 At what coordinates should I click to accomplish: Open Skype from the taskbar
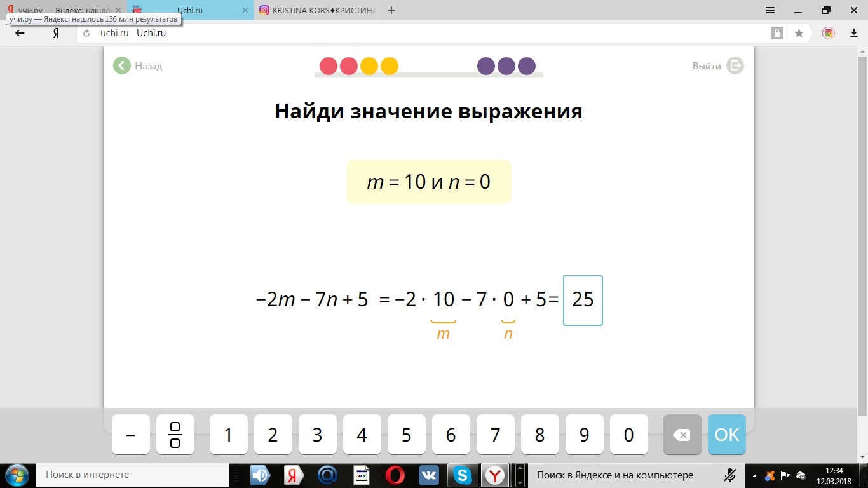[x=462, y=475]
